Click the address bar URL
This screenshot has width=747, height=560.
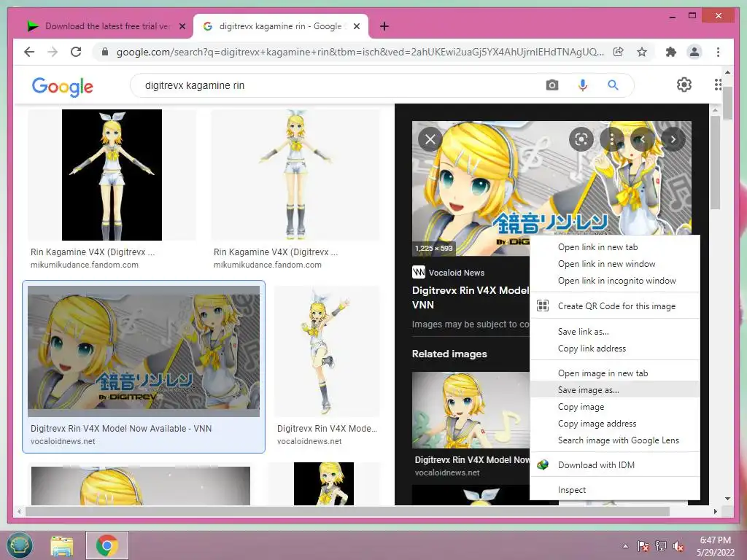[x=360, y=52]
